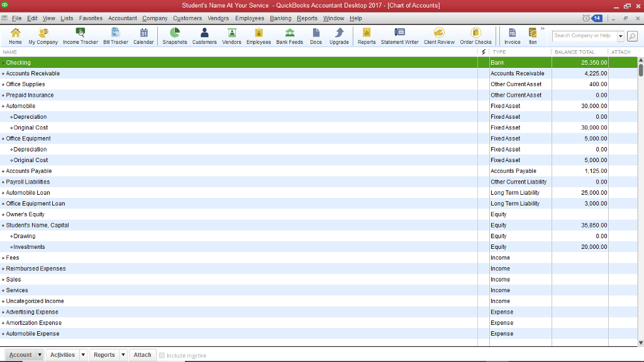
Task: Start a Client Review
Action: (439, 36)
